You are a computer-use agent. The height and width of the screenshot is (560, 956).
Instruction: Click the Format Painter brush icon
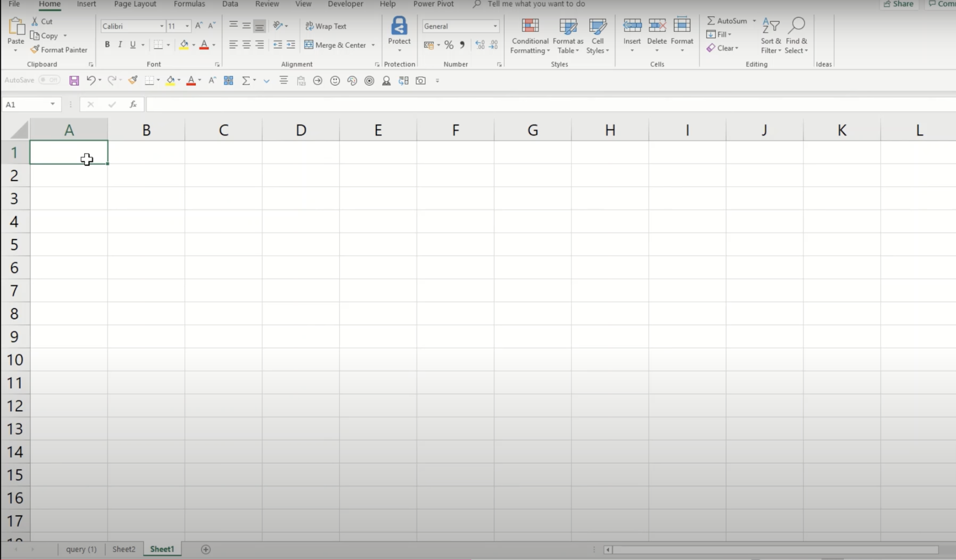point(35,50)
